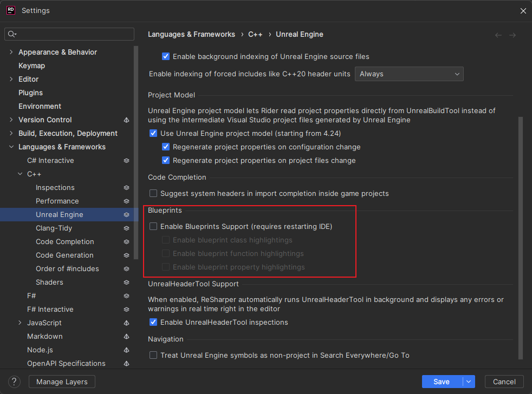The height and width of the screenshot is (394, 532).
Task: Click the Save button
Action: tap(442, 382)
